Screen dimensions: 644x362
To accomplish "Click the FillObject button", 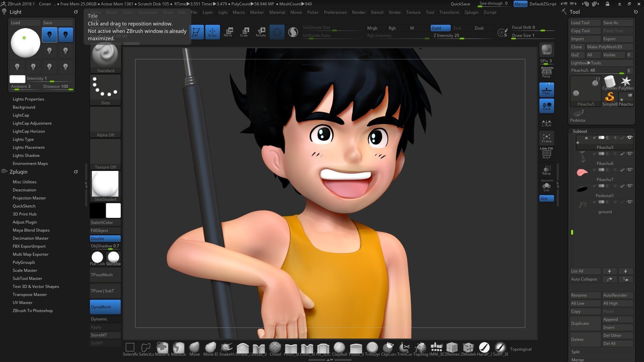I will (x=105, y=231).
